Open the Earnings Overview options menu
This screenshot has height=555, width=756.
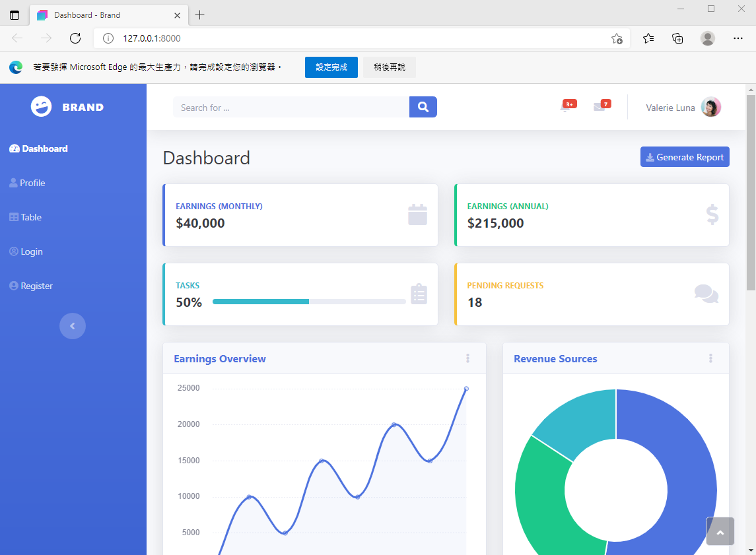click(x=467, y=358)
